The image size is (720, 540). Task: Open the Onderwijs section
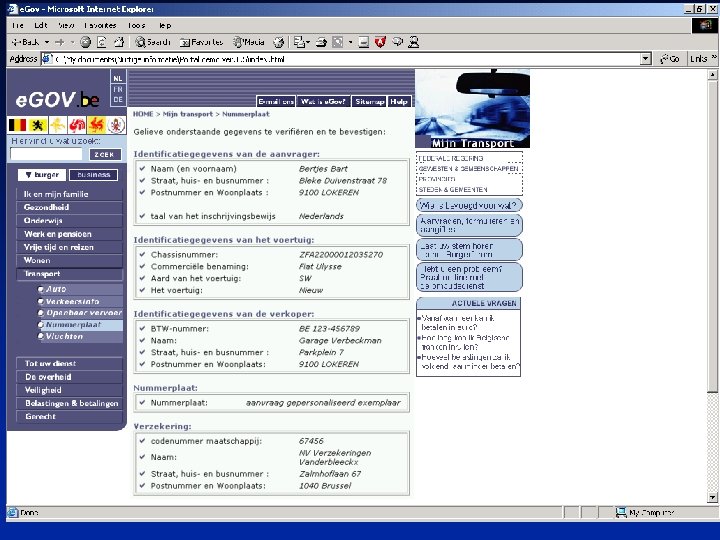(70, 221)
